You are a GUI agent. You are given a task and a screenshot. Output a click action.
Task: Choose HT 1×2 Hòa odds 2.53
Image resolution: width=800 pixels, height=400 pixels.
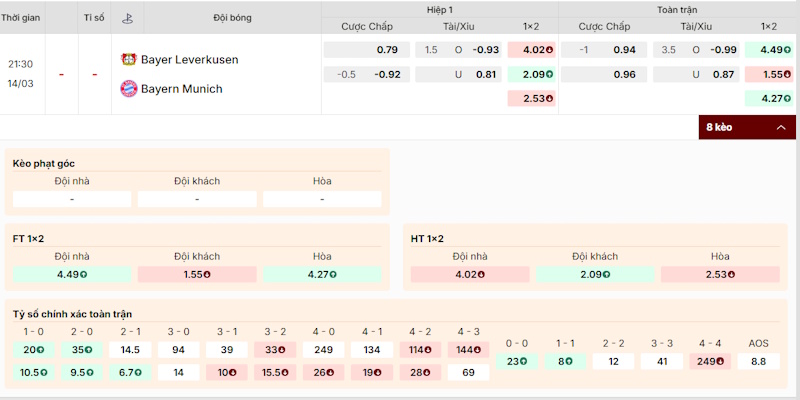point(720,274)
